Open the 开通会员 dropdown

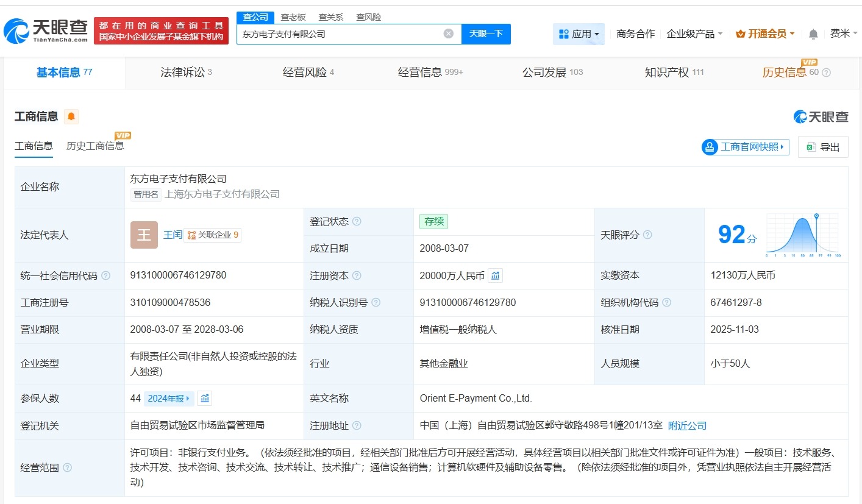tap(765, 34)
